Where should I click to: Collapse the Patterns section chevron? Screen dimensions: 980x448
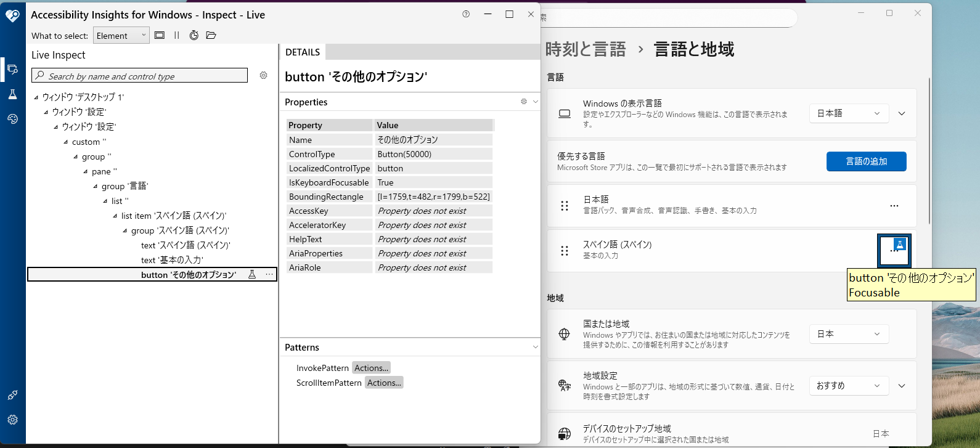(535, 348)
